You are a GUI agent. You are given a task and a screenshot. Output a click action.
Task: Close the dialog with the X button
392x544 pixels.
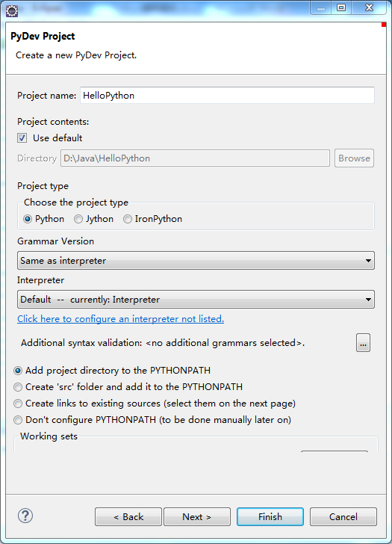[x=369, y=7]
